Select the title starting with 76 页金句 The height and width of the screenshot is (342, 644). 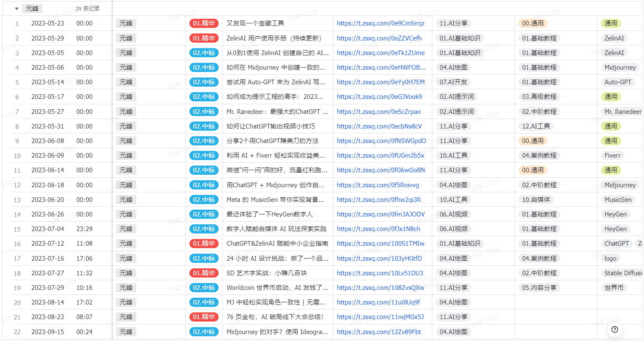point(275,317)
